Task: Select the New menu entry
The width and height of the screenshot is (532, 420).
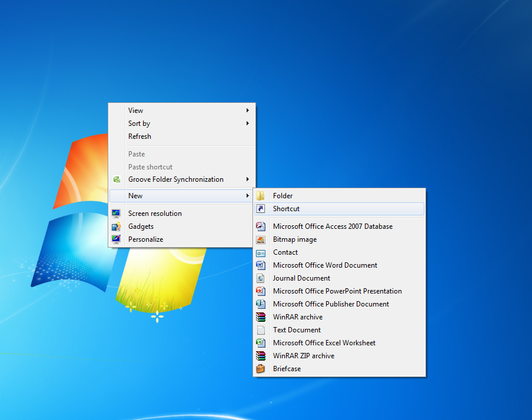Action: point(182,196)
